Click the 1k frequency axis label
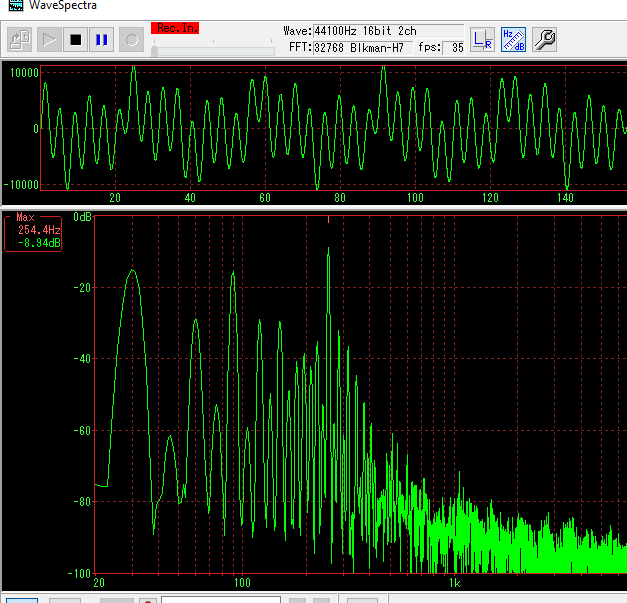Image resolution: width=627 pixels, height=603 pixels. click(454, 583)
